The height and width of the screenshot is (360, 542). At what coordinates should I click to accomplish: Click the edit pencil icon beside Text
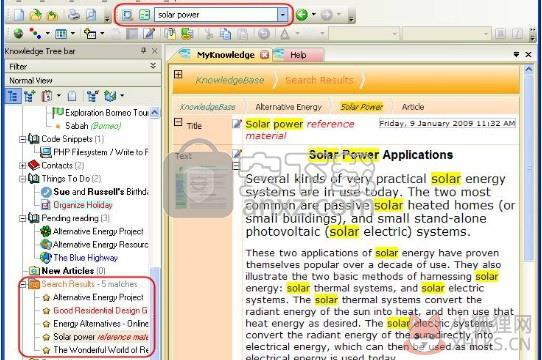(x=237, y=154)
